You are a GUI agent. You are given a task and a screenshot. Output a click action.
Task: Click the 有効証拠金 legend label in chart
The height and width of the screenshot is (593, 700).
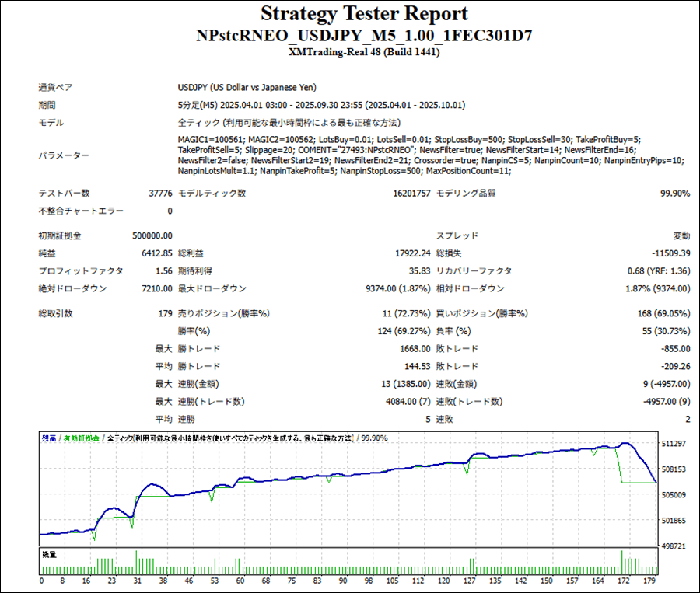pyautogui.click(x=82, y=438)
